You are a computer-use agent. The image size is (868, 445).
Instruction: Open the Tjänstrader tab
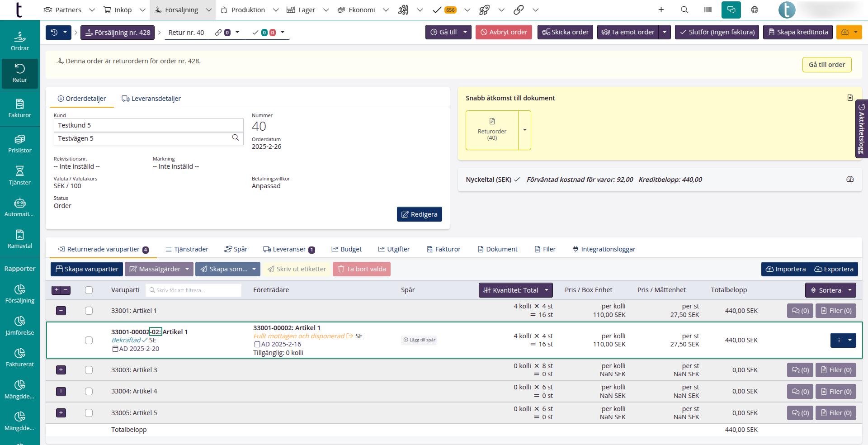tap(187, 249)
